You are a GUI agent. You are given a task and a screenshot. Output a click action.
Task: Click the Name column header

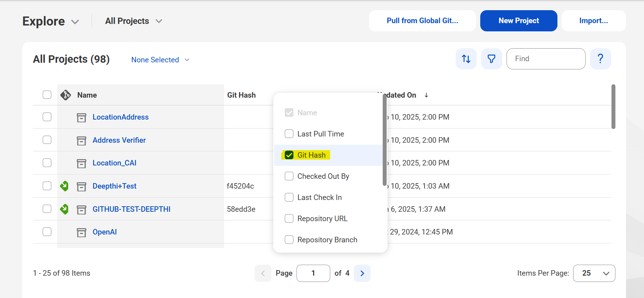pyautogui.click(x=87, y=95)
